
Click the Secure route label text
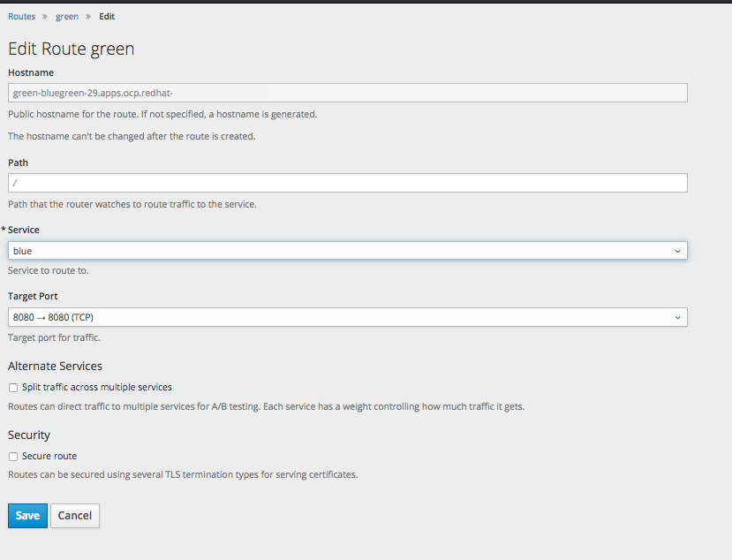tap(49, 456)
